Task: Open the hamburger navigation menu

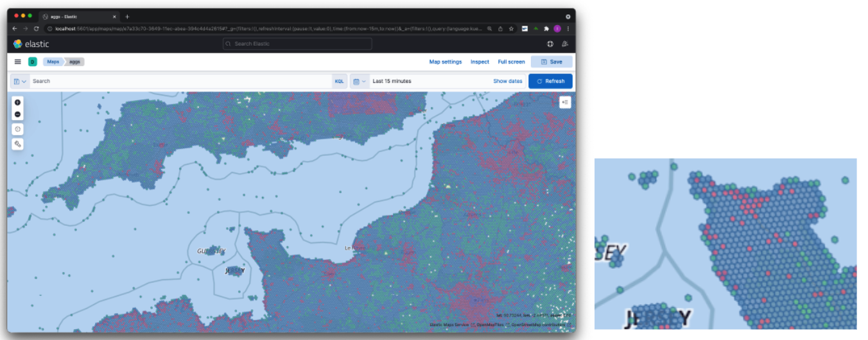Action: pos(18,62)
